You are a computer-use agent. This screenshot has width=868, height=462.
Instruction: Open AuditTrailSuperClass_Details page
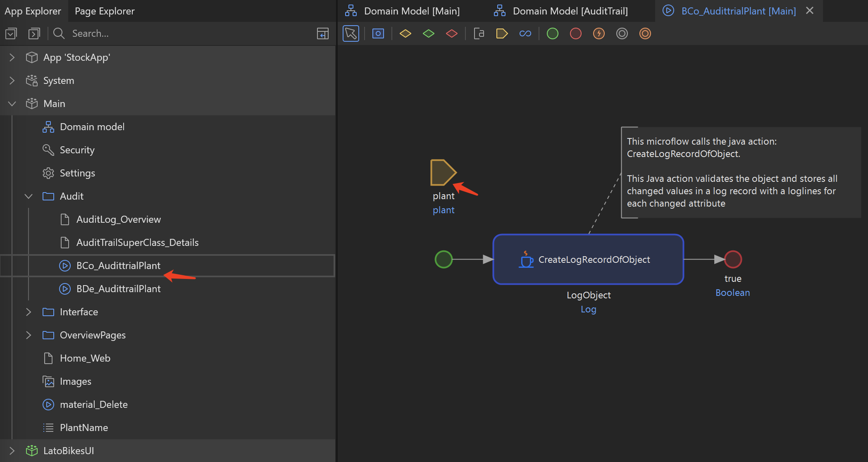click(138, 243)
